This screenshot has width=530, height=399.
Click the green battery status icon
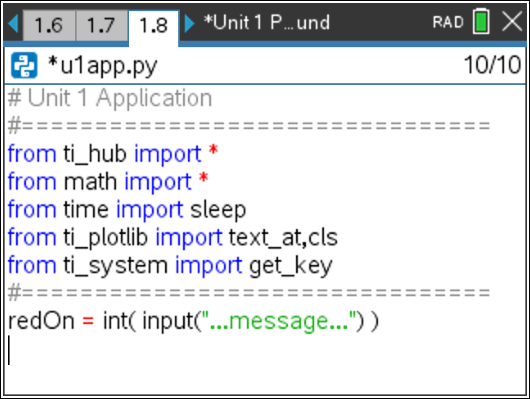pos(481,22)
